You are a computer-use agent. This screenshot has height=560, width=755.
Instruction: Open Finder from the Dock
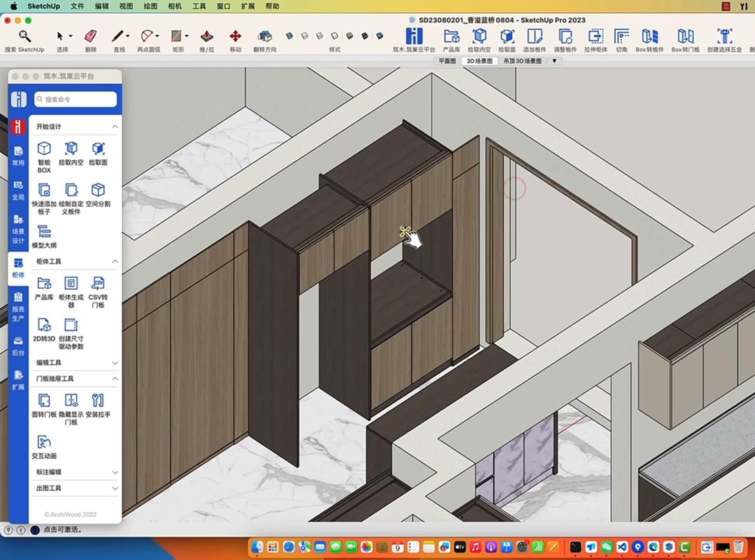[257, 547]
